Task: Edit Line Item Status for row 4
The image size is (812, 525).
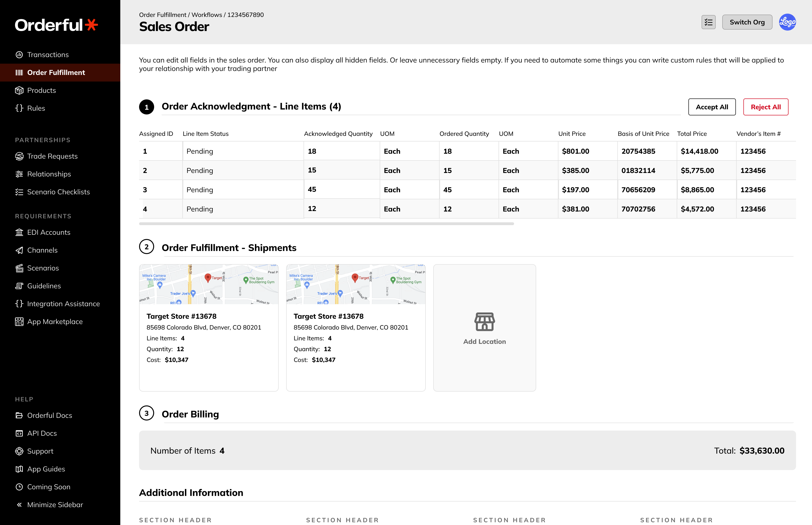Action: coord(243,209)
